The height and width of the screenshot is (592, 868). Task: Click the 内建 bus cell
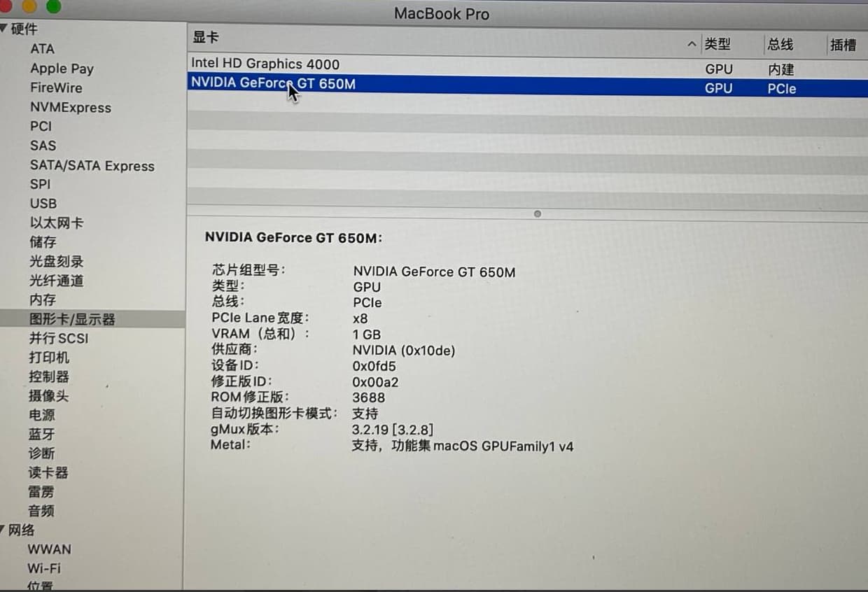pos(780,69)
